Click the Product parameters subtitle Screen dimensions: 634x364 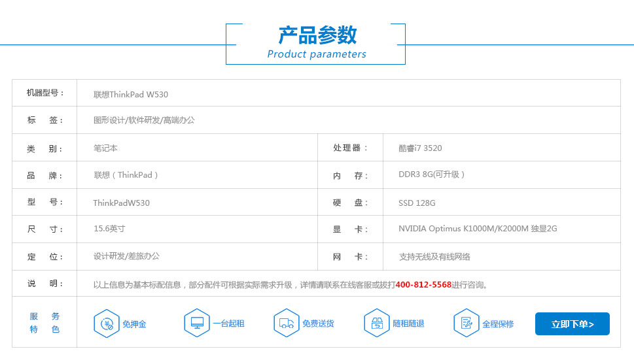coord(317,54)
